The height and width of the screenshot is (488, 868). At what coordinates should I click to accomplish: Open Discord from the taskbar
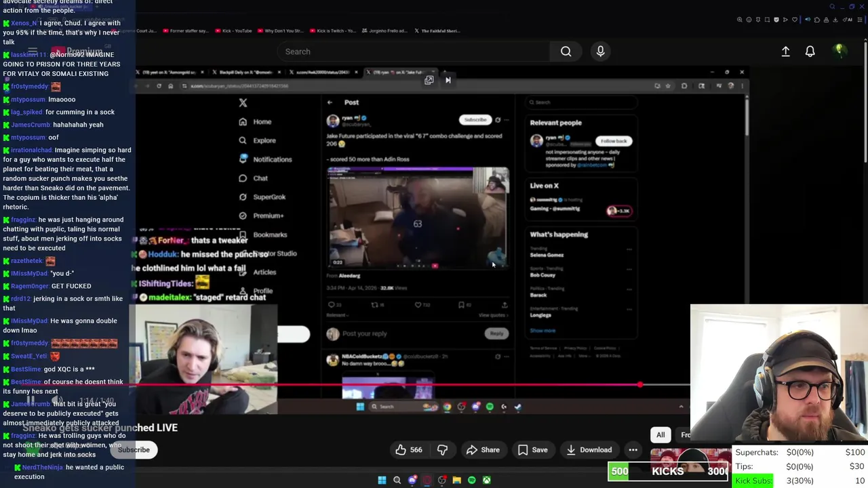(x=412, y=480)
